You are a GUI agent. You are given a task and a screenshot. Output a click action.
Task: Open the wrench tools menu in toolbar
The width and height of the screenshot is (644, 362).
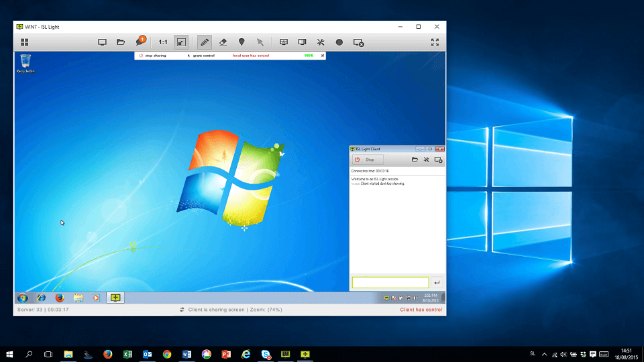pyautogui.click(x=321, y=42)
